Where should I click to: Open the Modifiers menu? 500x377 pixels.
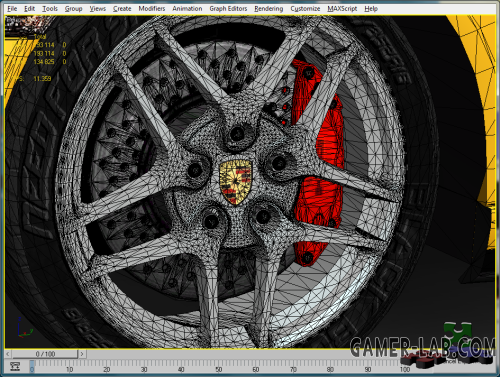(152, 9)
